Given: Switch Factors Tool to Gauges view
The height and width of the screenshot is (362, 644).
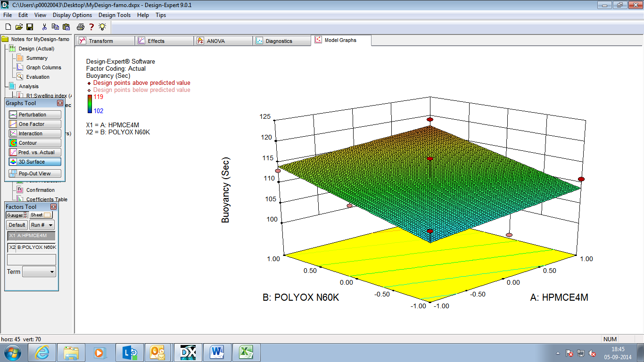Looking at the screenshot, I should pos(17,215).
